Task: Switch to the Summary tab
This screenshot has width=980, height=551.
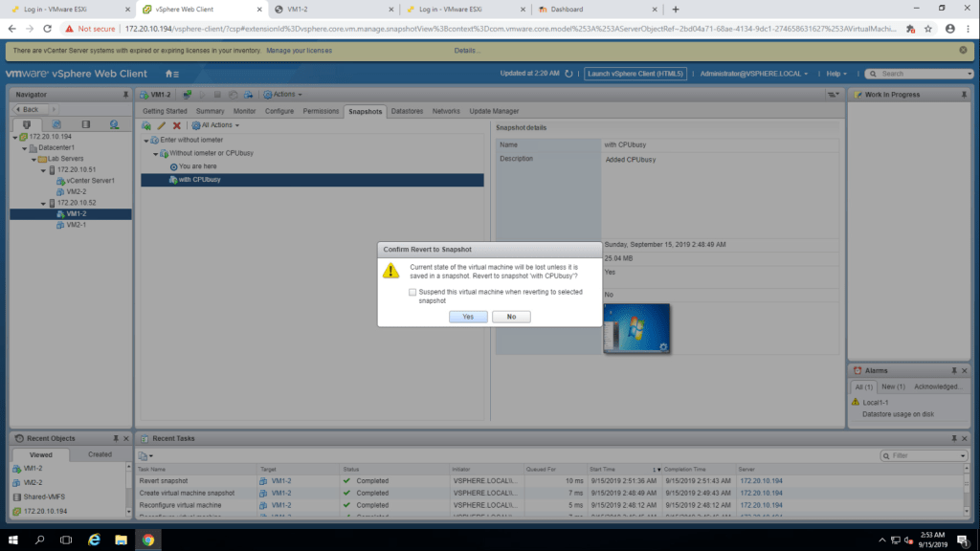Action: pos(210,111)
